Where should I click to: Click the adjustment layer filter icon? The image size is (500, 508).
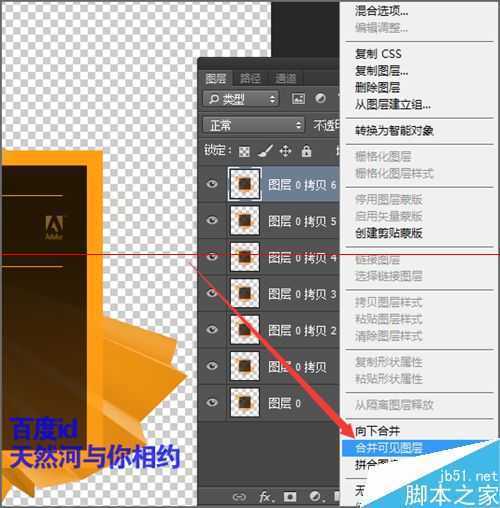click(321, 98)
